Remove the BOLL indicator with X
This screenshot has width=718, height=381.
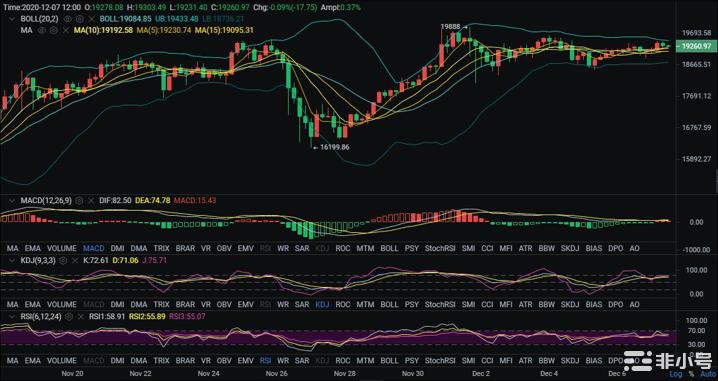[x=92, y=19]
